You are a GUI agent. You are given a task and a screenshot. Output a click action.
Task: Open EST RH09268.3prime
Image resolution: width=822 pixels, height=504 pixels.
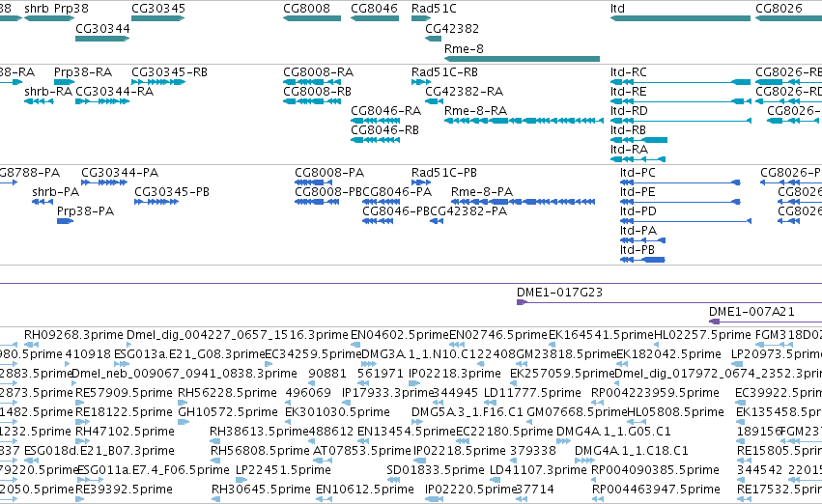pyautogui.click(x=32, y=345)
